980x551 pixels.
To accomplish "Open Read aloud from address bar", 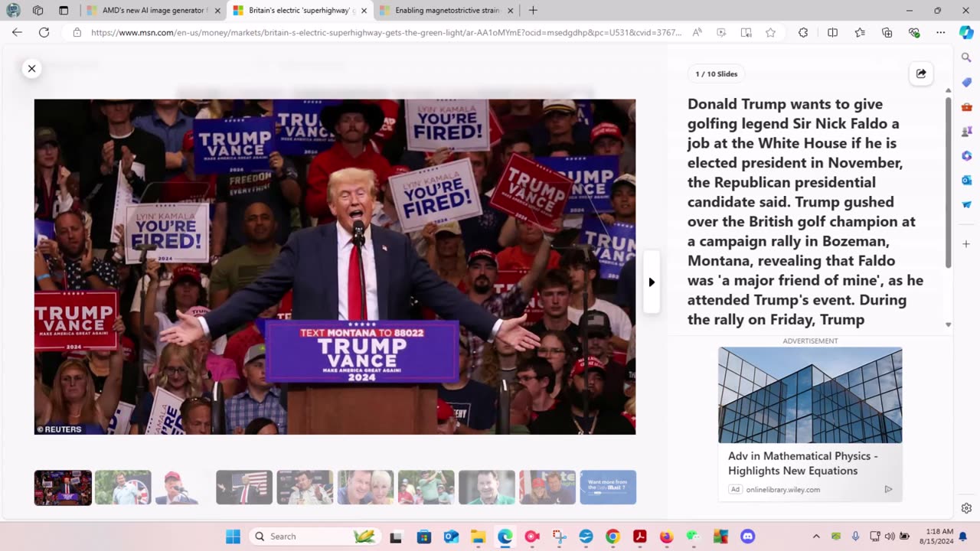I will [697, 32].
